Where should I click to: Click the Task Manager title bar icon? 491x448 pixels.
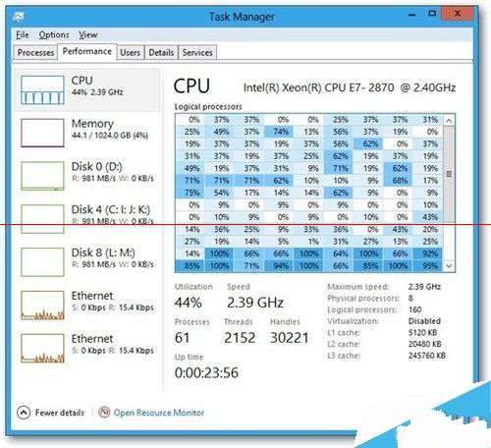tap(18, 16)
